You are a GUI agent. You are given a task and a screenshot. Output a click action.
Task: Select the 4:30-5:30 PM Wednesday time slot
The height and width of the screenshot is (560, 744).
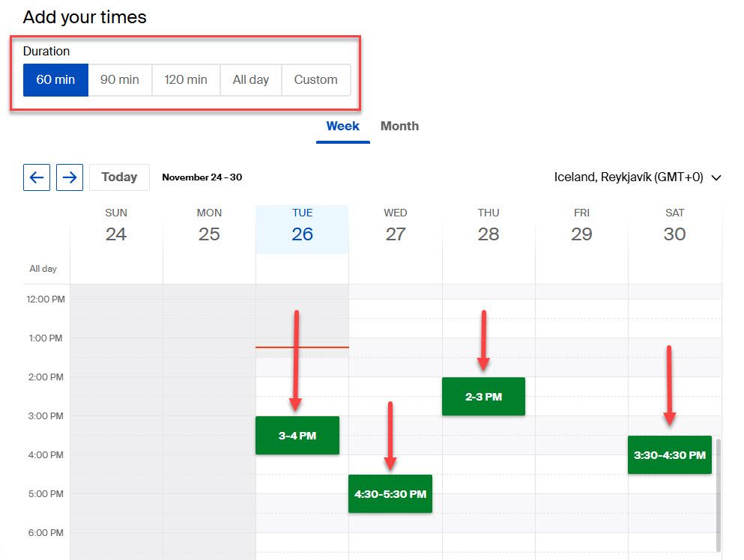[390, 494]
